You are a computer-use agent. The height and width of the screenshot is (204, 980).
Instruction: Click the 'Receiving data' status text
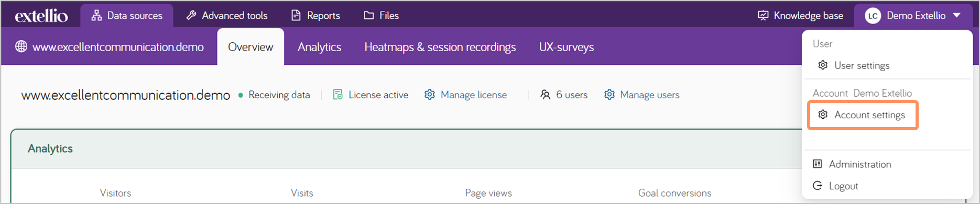tap(279, 95)
